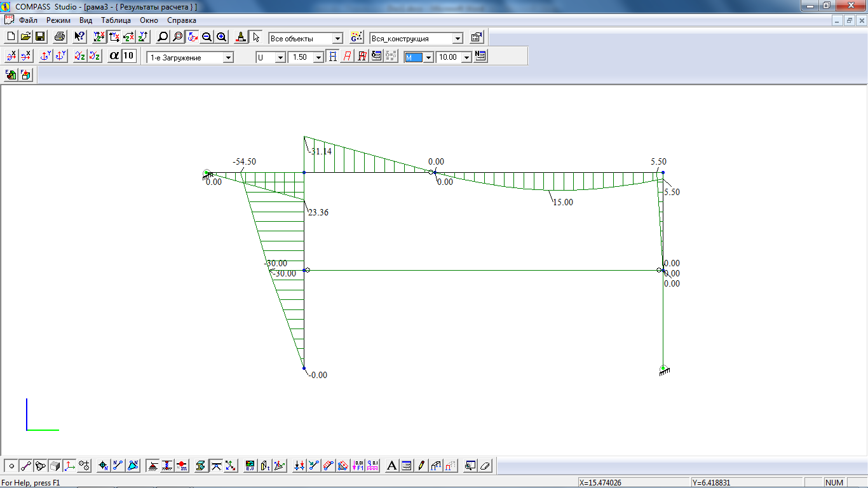The height and width of the screenshot is (488, 868).
Task: Click the eraser icon at bottom toolbar end
Action: tap(486, 466)
